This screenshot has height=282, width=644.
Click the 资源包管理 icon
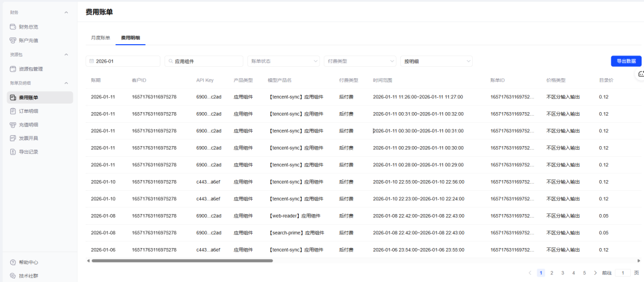click(x=13, y=69)
